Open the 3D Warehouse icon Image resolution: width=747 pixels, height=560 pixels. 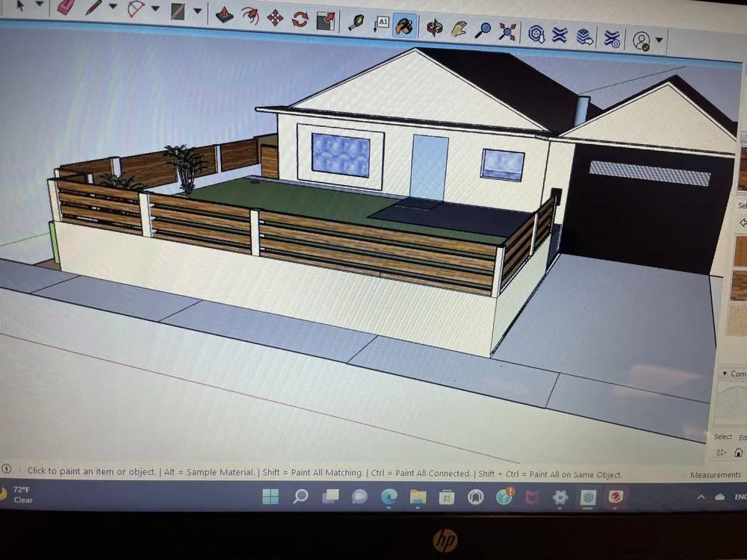click(536, 34)
